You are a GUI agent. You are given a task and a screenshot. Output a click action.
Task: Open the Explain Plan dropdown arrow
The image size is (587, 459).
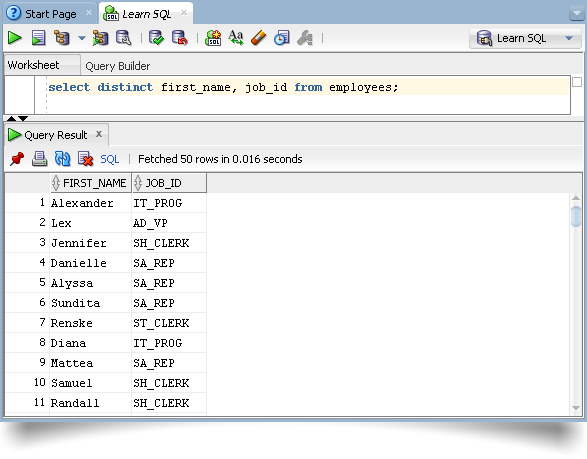coord(82,38)
